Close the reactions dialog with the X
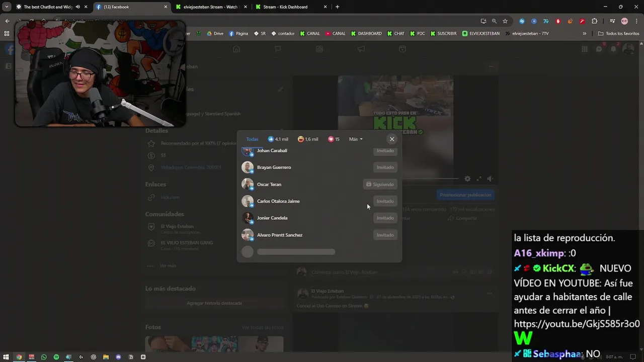Screen dimensions: 644x362 (392, 139)
